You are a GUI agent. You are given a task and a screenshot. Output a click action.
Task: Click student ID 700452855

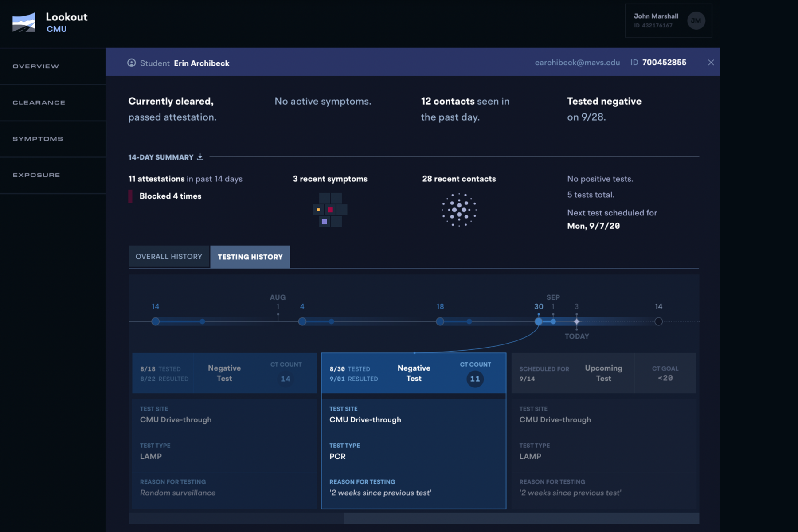664,63
